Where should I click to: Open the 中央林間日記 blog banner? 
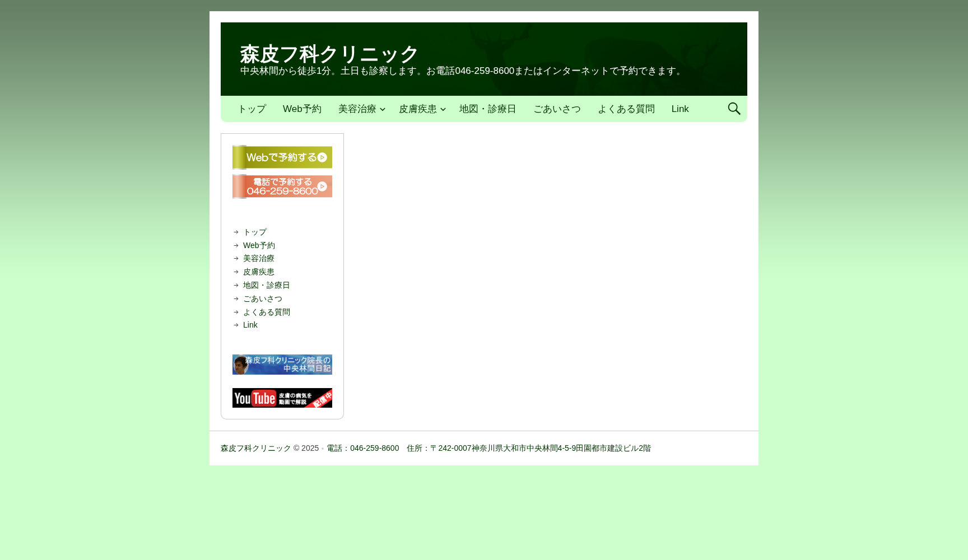click(282, 365)
